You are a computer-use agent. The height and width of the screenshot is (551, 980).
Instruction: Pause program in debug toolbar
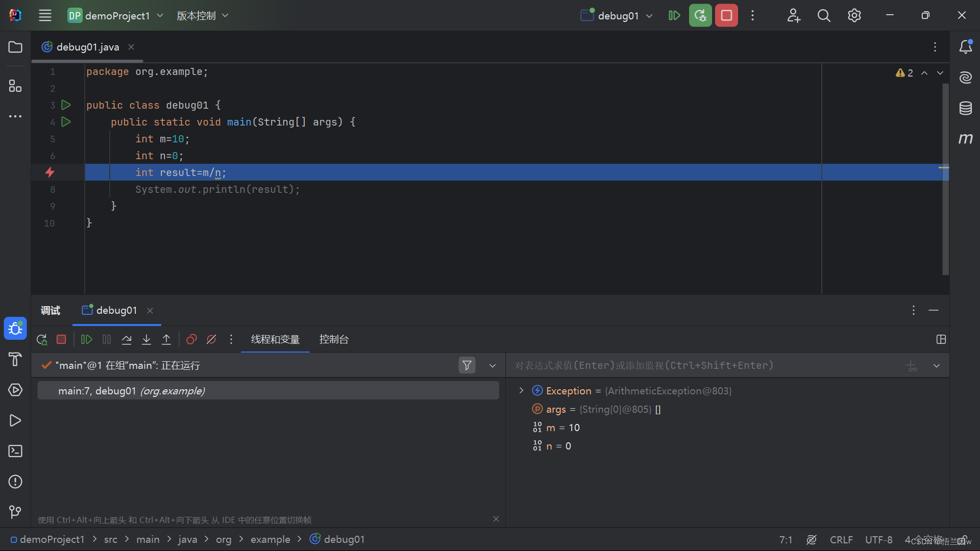107,339
